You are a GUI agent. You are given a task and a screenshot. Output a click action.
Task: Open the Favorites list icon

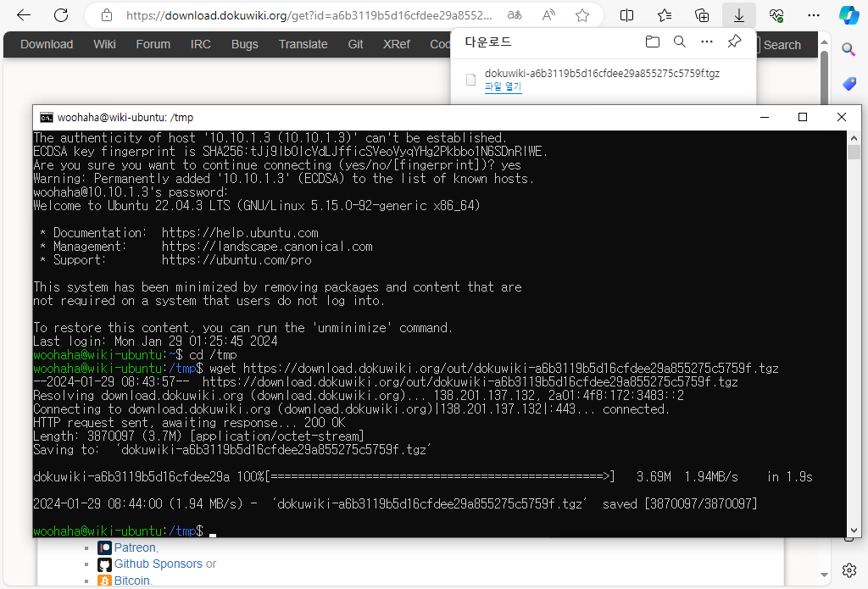click(x=665, y=15)
